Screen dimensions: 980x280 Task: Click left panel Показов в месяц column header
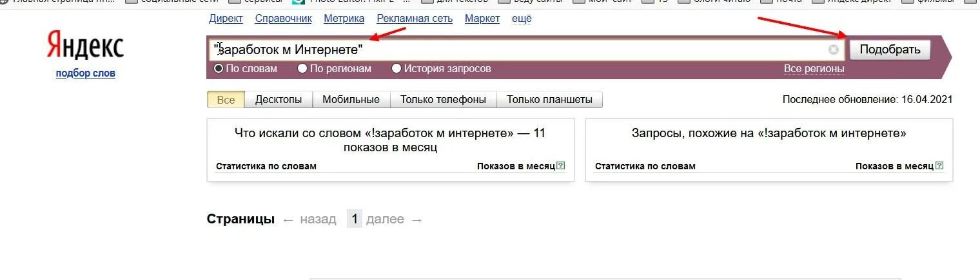click(x=516, y=166)
